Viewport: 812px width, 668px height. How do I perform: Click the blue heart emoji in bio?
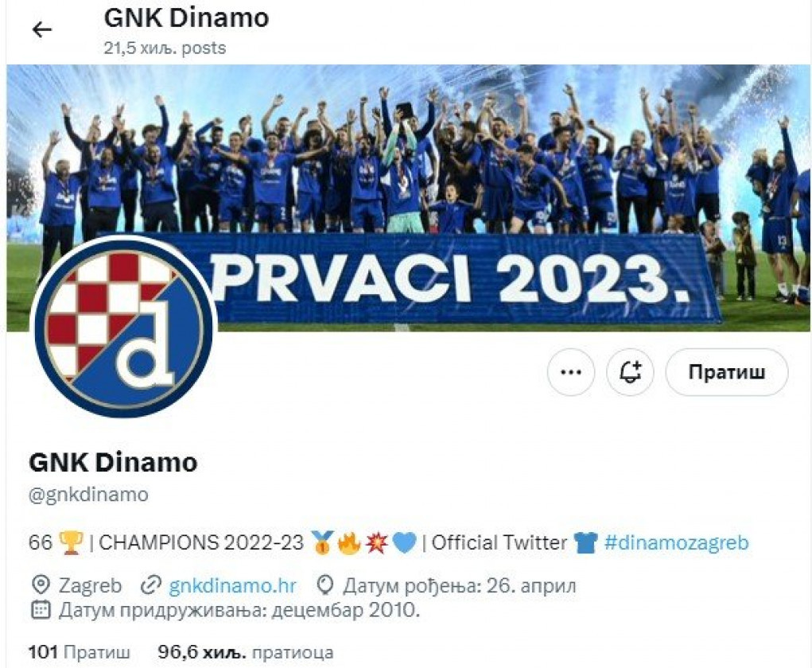coord(404,543)
